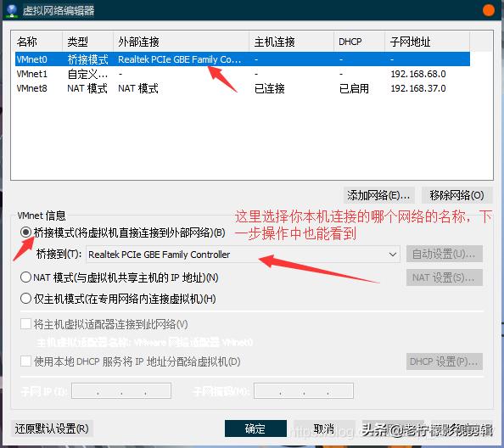Click the 外部连接 column header
The image size is (504, 448).
[182, 42]
